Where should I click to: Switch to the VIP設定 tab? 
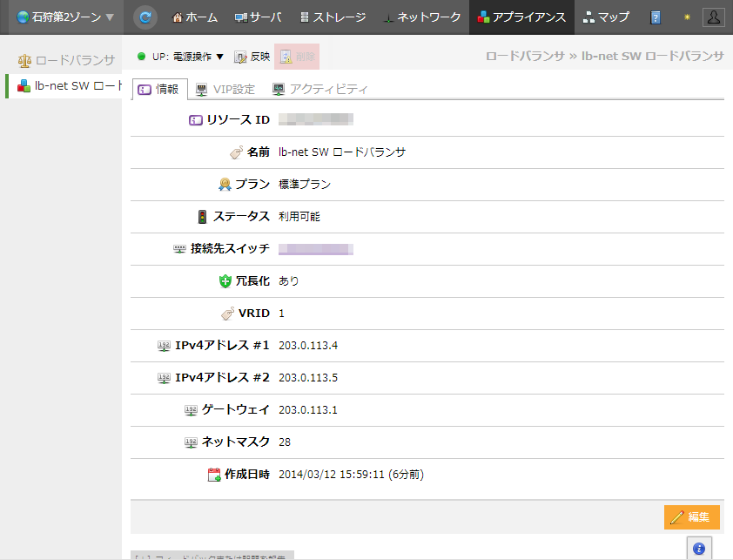(x=225, y=89)
